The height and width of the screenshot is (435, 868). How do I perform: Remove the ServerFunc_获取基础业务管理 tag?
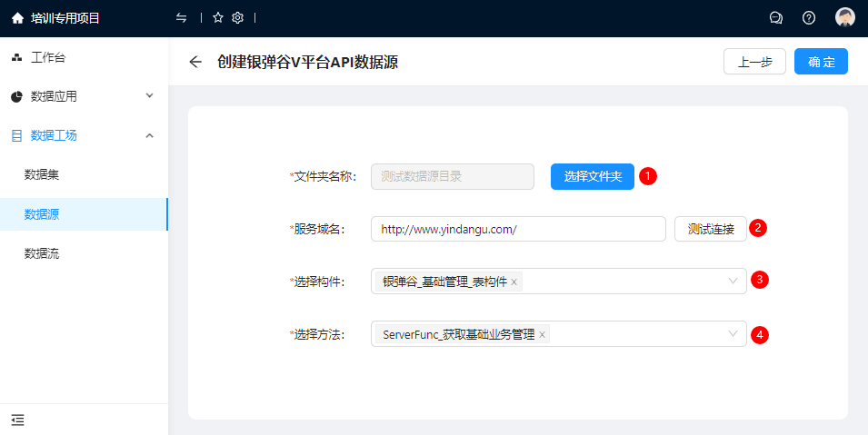coord(543,335)
